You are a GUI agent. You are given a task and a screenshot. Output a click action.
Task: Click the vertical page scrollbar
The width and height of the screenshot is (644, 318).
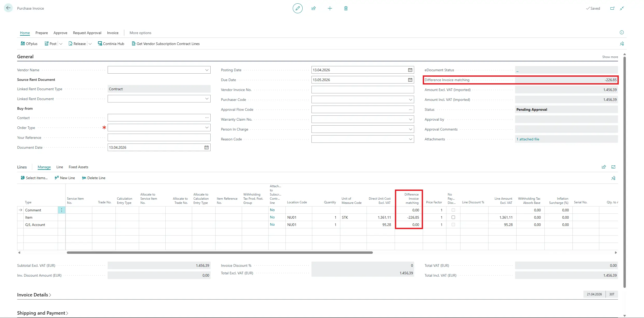click(x=625, y=172)
